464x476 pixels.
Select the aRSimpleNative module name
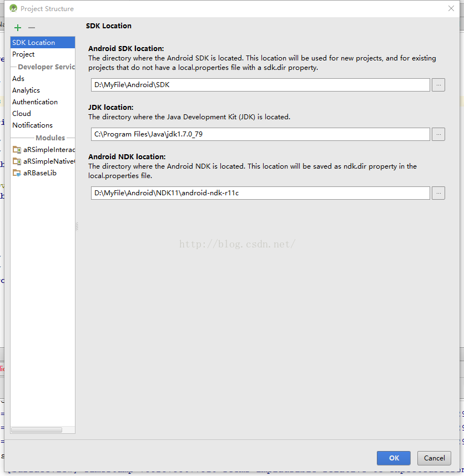(x=49, y=161)
